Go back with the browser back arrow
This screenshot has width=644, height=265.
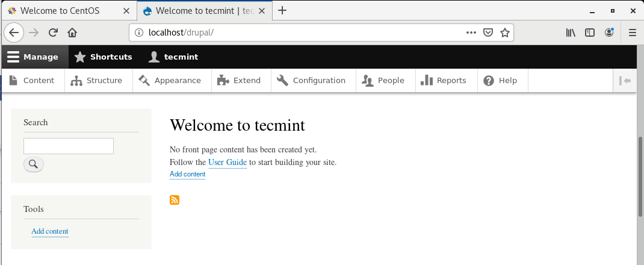pyautogui.click(x=14, y=33)
